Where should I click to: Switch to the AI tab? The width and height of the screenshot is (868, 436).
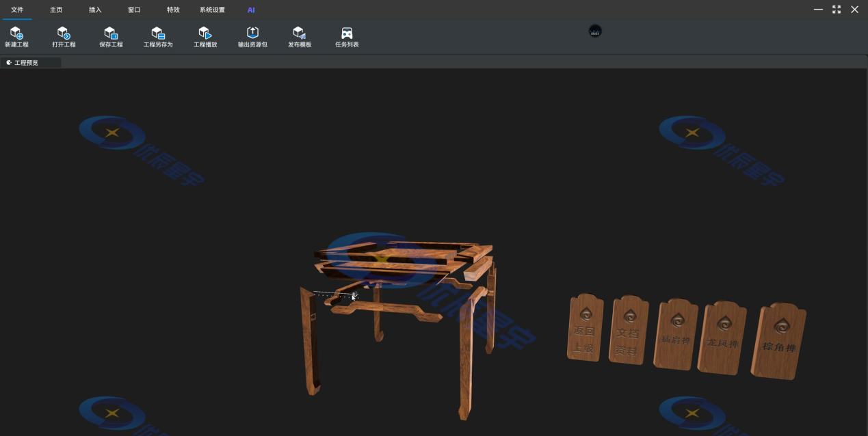pos(251,10)
